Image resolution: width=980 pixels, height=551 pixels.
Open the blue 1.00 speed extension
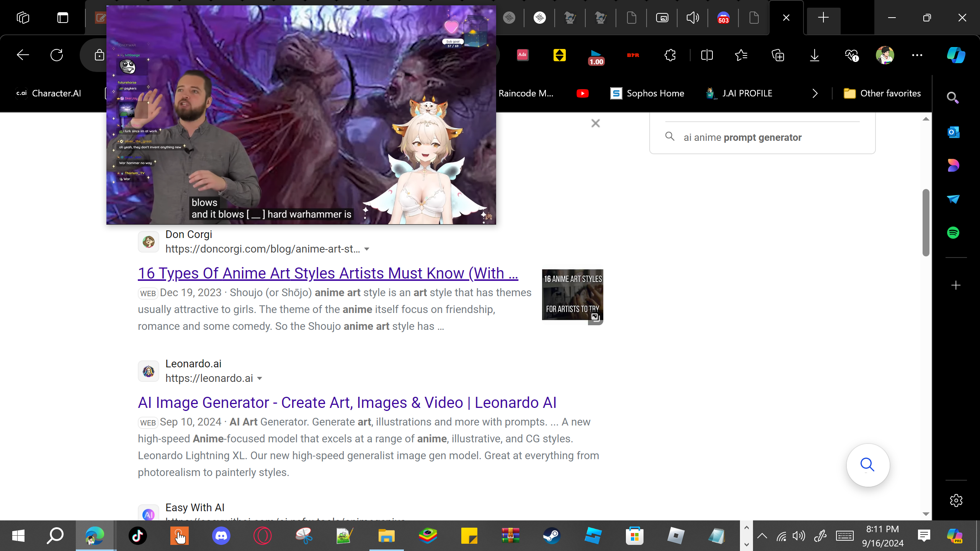pos(596,57)
